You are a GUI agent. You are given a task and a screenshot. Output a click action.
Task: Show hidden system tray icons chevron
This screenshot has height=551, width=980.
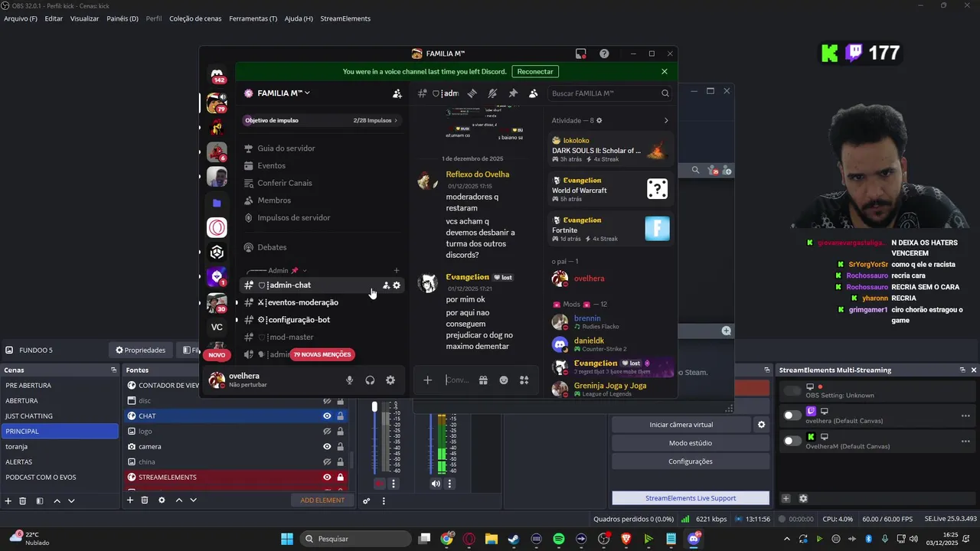pyautogui.click(x=788, y=539)
